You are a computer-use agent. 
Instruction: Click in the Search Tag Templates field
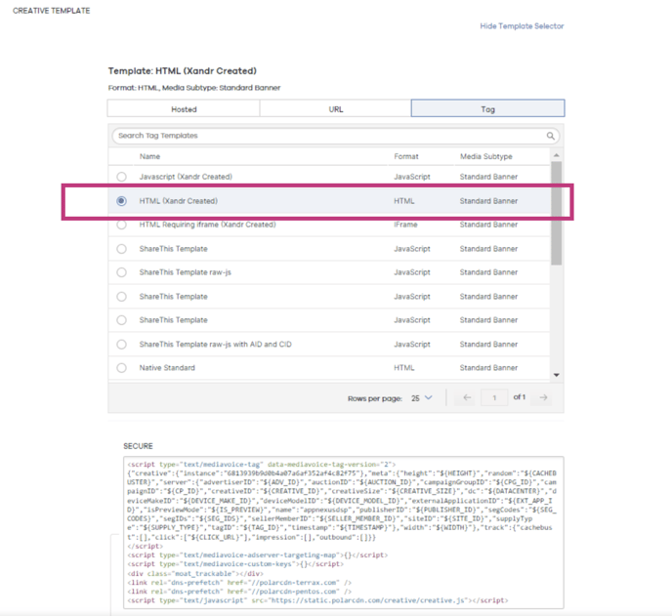(x=322, y=136)
